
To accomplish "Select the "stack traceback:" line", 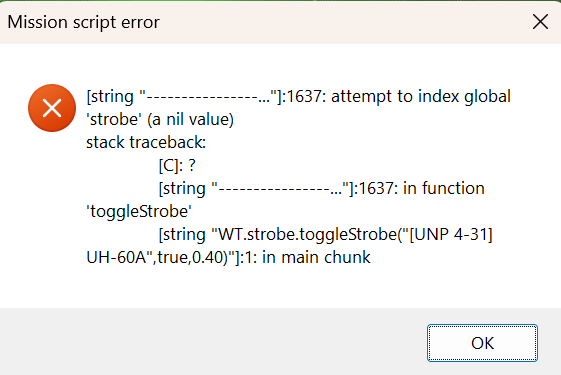I will [x=146, y=142].
